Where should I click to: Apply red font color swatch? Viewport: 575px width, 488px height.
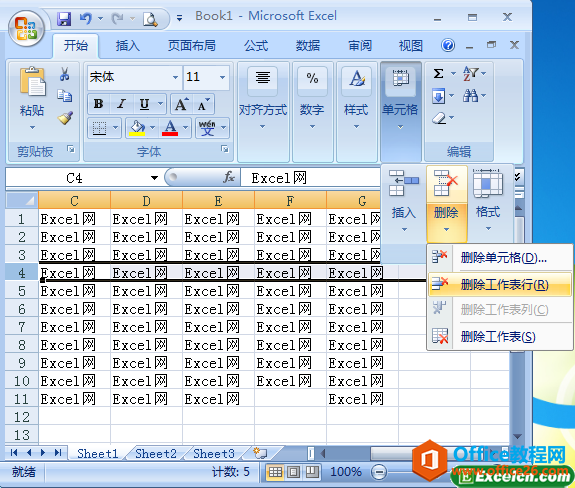click(170, 128)
